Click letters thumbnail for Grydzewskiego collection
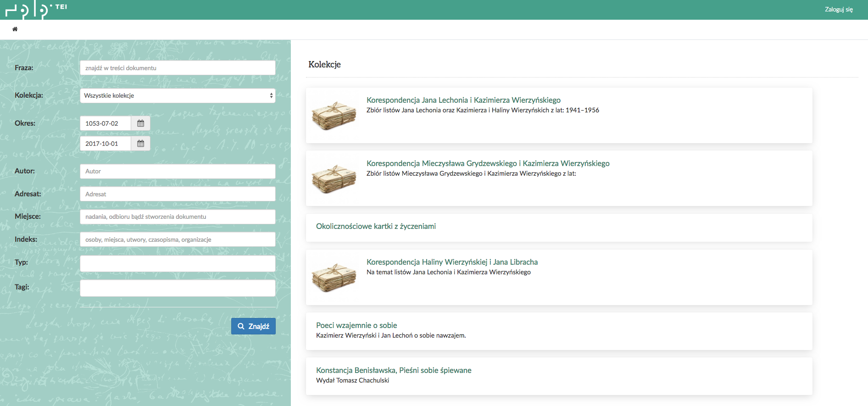This screenshot has width=868, height=406. (334, 178)
